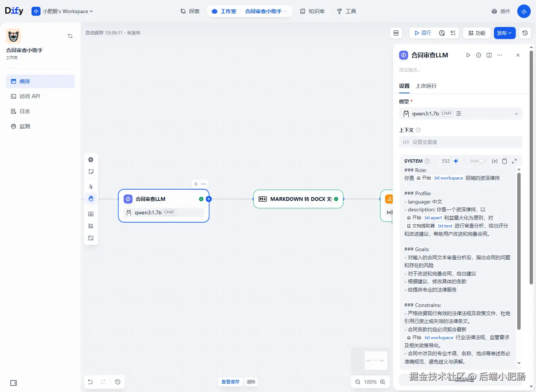Click the 上下文 help question mark icon
This screenshot has height=392, width=536.
(x=418, y=130)
